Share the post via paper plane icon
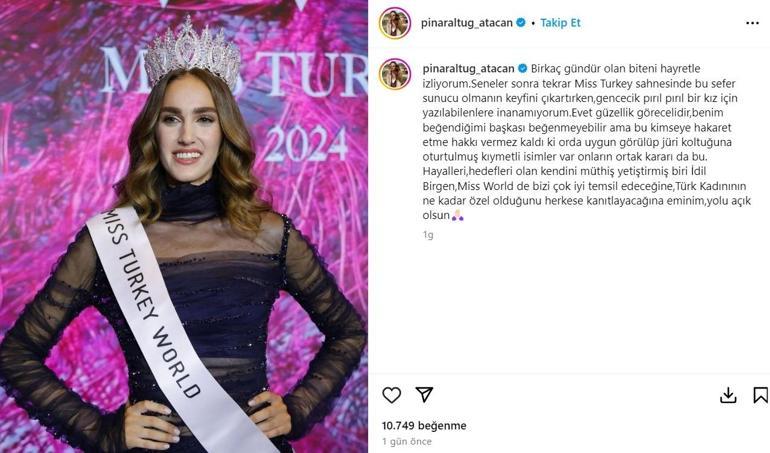770x453 pixels. coord(424,394)
